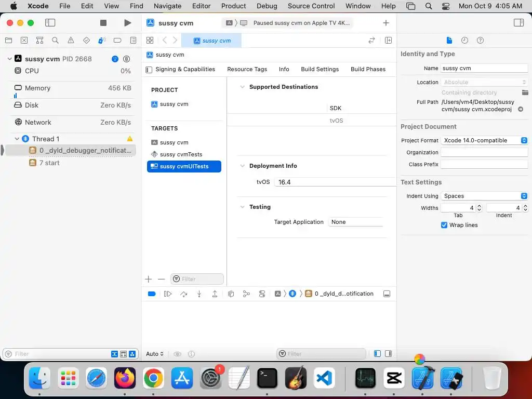Screen dimensions: 532x399
Task: Switch to Build Phases tab
Action: coord(368,69)
